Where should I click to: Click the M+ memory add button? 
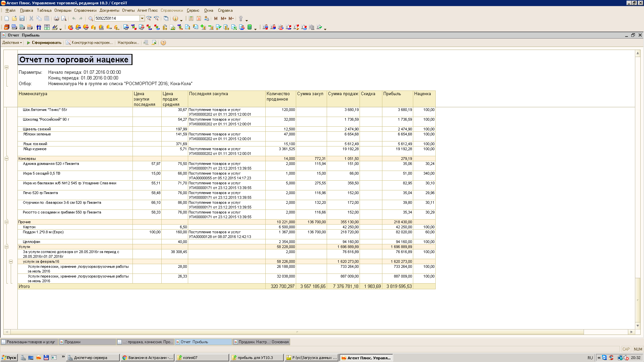pos(223,18)
